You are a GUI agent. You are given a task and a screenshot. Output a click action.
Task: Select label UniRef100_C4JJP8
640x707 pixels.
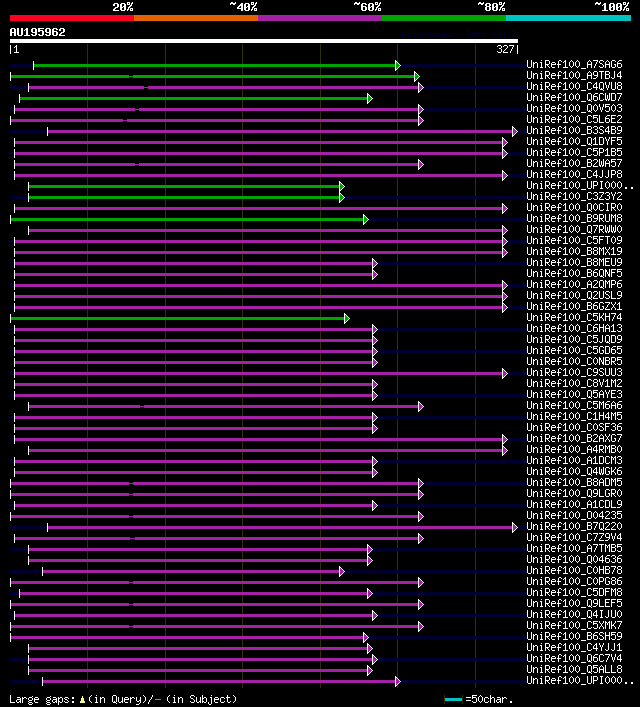click(x=574, y=174)
